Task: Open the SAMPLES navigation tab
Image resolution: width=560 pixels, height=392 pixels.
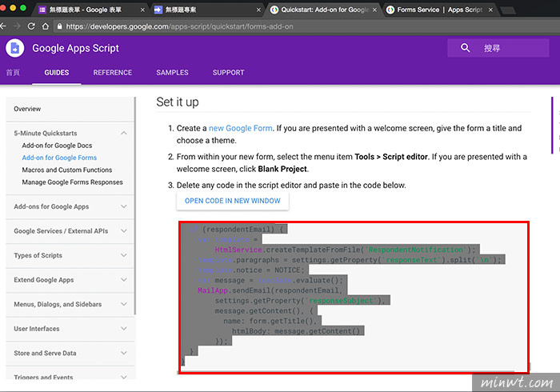Action: 172,73
